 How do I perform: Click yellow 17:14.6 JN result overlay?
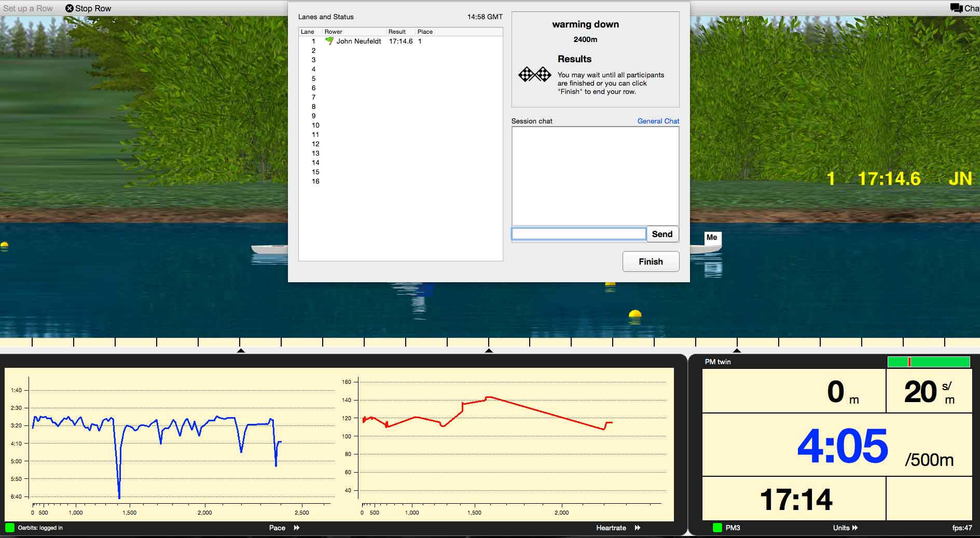899,179
